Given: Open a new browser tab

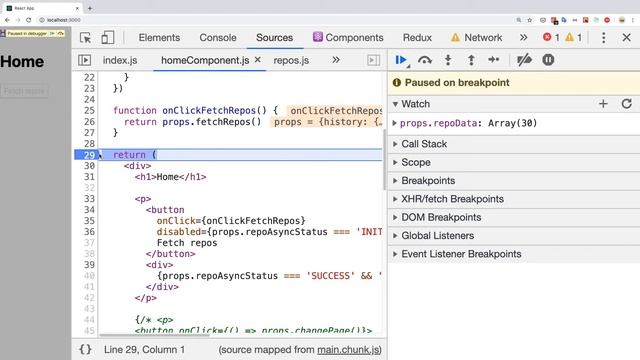Looking at the screenshot, I should pyautogui.click(x=90, y=8).
